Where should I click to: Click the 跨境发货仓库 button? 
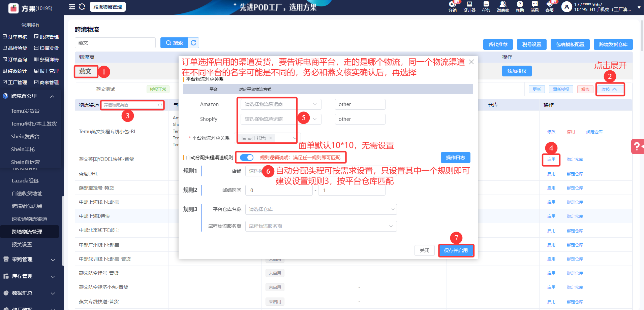(x=613, y=44)
